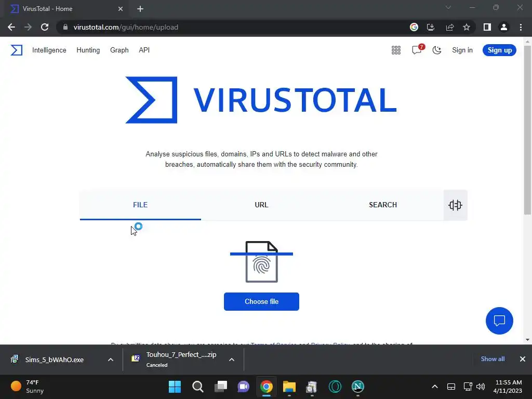Toggle the browser side panel icon

click(x=487, y=27)
